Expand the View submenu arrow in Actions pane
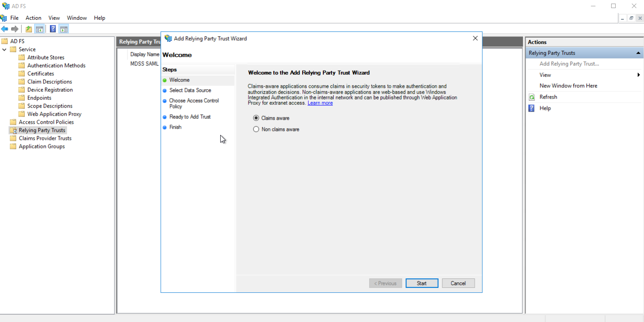This screenshot has width=644, height=322. point(639,75)
